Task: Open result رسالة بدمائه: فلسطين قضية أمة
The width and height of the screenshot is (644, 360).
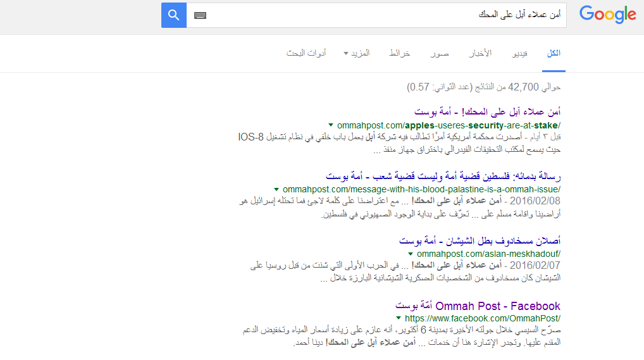Action: 443,177
